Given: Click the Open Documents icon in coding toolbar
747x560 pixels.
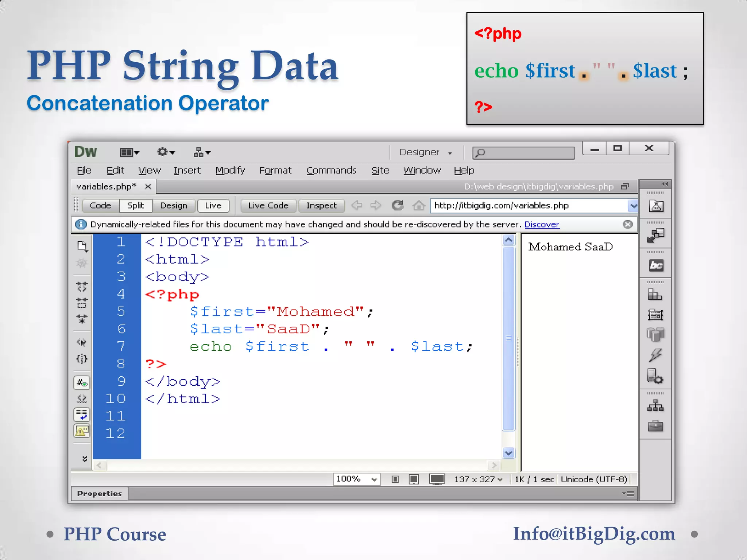Looking at the screenshot, I should tap(82, 246).
